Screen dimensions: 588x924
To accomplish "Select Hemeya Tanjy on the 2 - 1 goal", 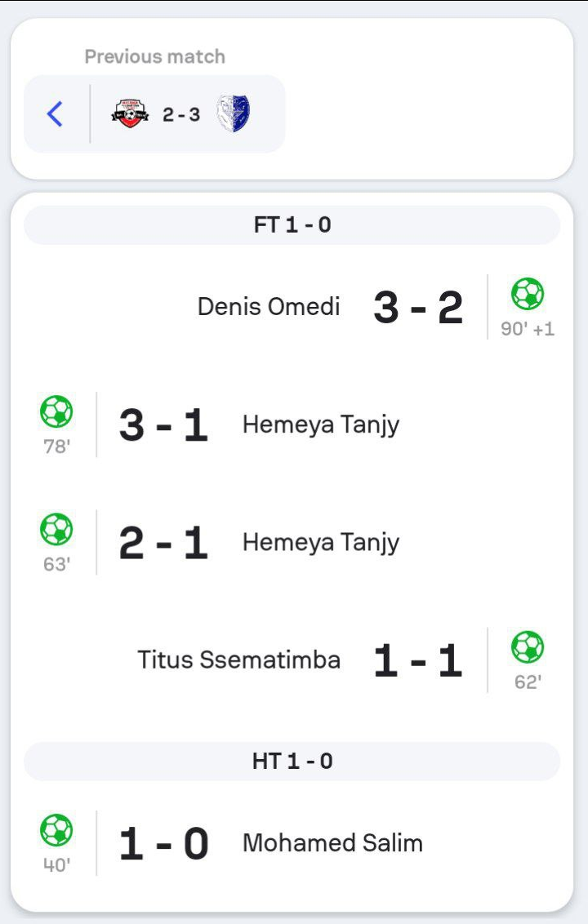I will (321, 543).
